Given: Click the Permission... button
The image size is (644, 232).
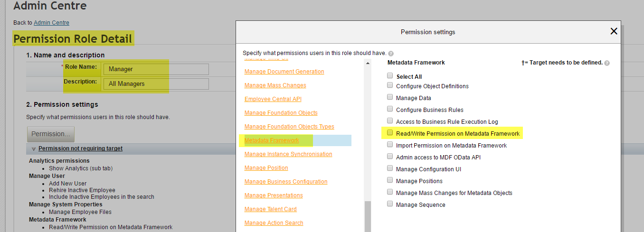Looking at the screenshot, I should coord(51,134).
